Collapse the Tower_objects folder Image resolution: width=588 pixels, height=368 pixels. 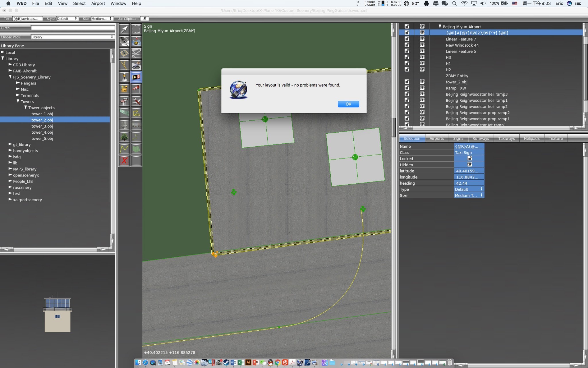point(26,107)
